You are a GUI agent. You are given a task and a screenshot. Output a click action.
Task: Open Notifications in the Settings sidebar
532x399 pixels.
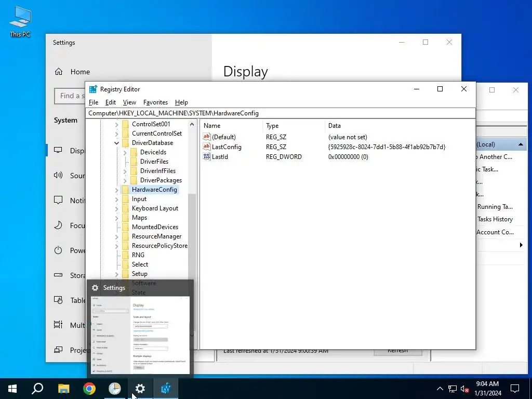pos(66,200)
